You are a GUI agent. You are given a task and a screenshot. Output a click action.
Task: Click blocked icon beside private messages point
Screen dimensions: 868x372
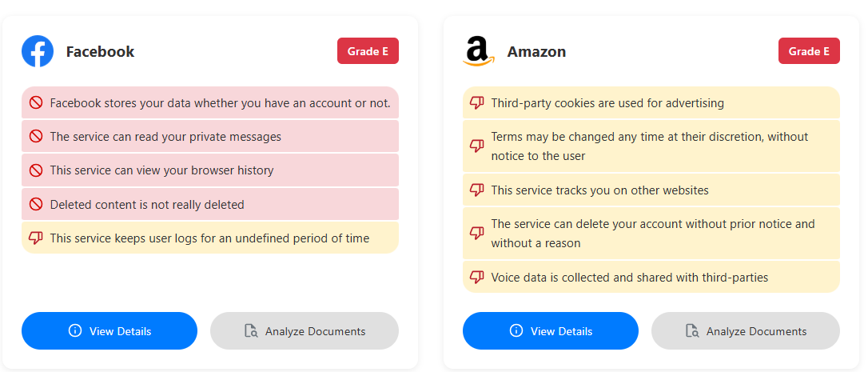(36, 137)
